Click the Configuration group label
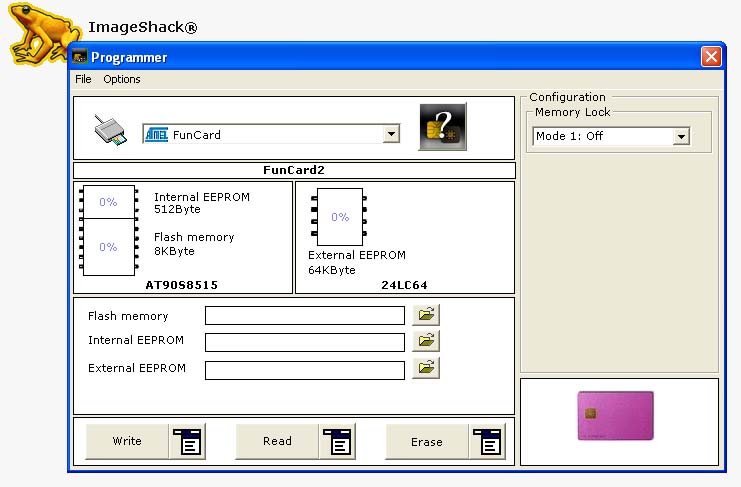This screenshot has height=487, width=741. (567, 97)
